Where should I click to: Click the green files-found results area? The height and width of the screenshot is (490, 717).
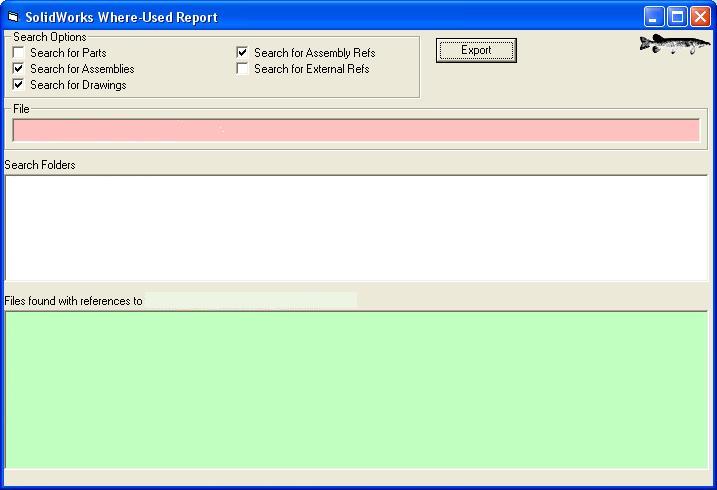(x=355, y=389)
